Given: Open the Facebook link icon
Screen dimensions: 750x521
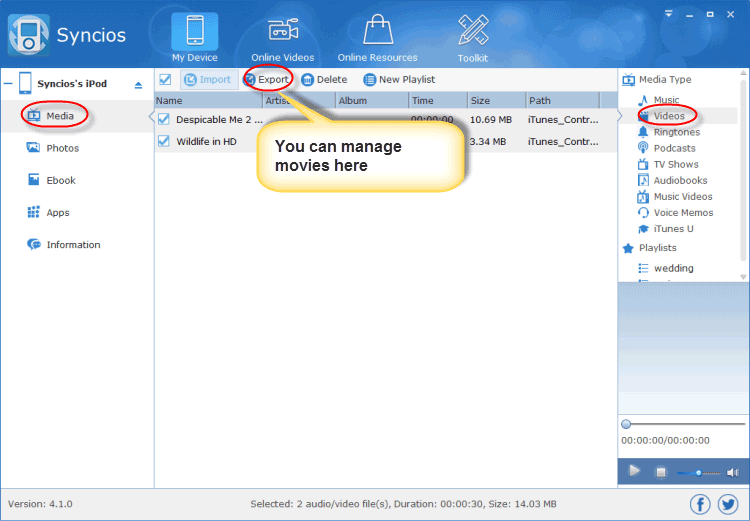Looking at the screenshot, I should pyautogui.click(x=700, y=504).
